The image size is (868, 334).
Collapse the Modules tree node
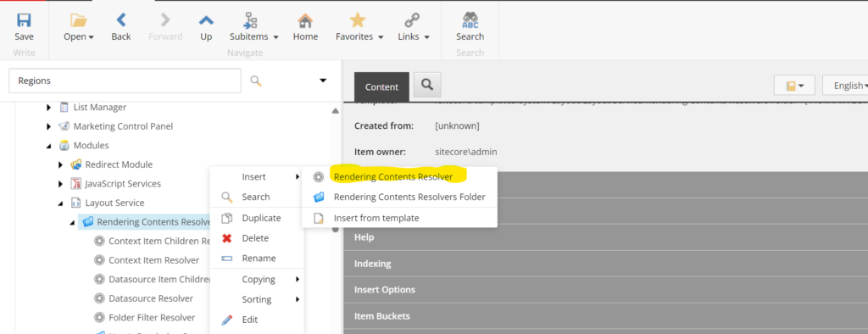pos(49,146)
